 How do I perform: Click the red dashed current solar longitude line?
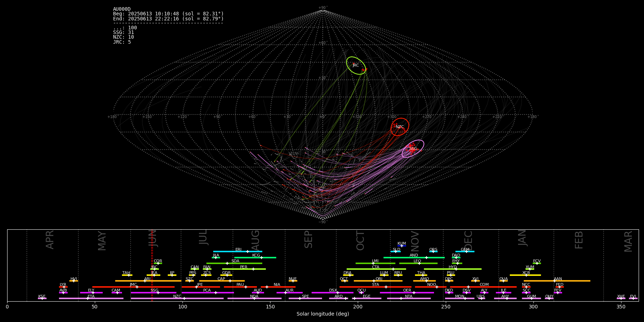[x=152, y=265]
